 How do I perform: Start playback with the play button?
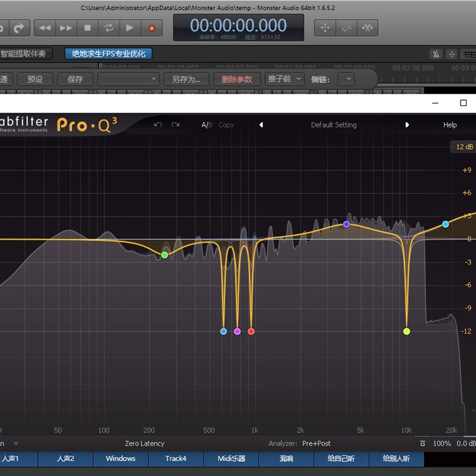point(130,28)
